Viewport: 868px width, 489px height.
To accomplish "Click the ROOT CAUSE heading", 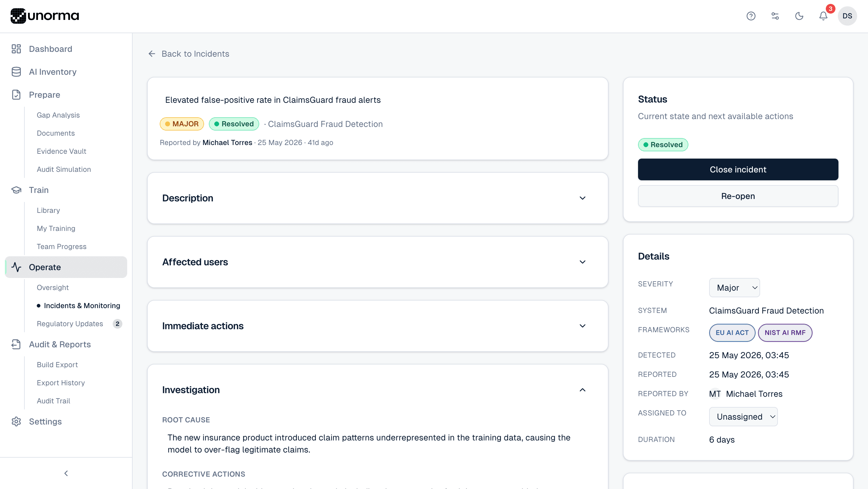I will [x=186, y=420].
